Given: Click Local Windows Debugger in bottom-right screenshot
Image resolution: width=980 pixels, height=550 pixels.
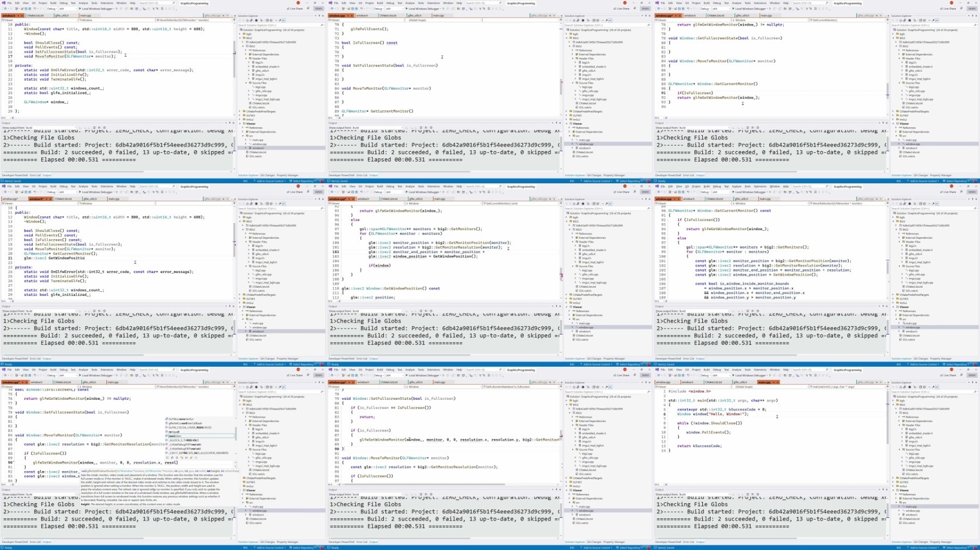Looking at the screenshot, I should tap(750, 375).
